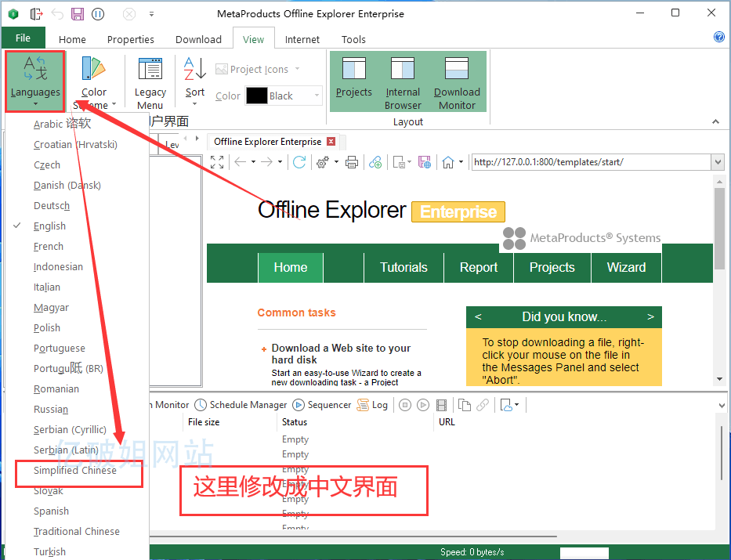Print the current page

coord(352,162)
